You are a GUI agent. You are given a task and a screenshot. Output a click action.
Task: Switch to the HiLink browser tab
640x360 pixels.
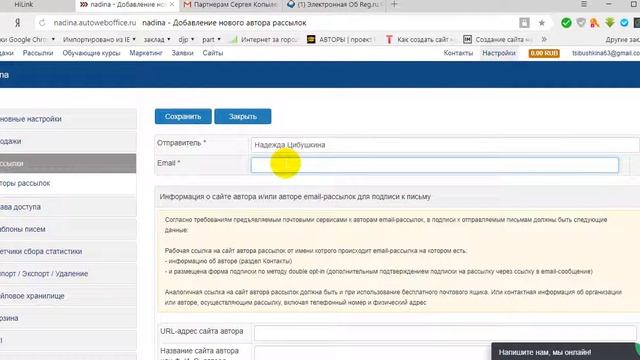point(37,4)
